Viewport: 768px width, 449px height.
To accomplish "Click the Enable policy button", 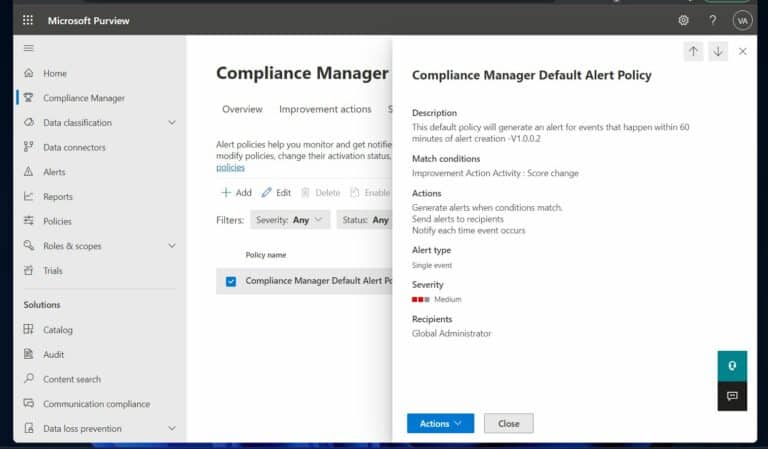I will pyautogui.click(x=371, y=192).
